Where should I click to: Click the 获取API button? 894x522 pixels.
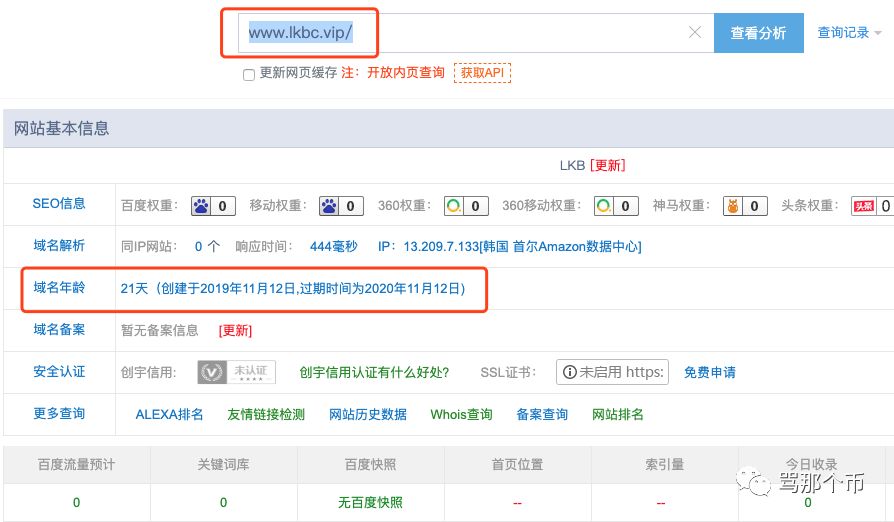482,73
